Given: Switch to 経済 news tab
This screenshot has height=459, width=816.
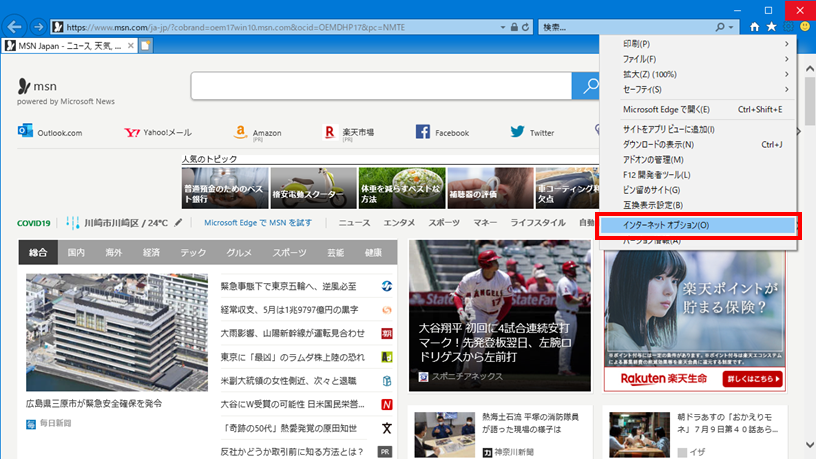Looking at the screenshot, I should pos(151,252).
